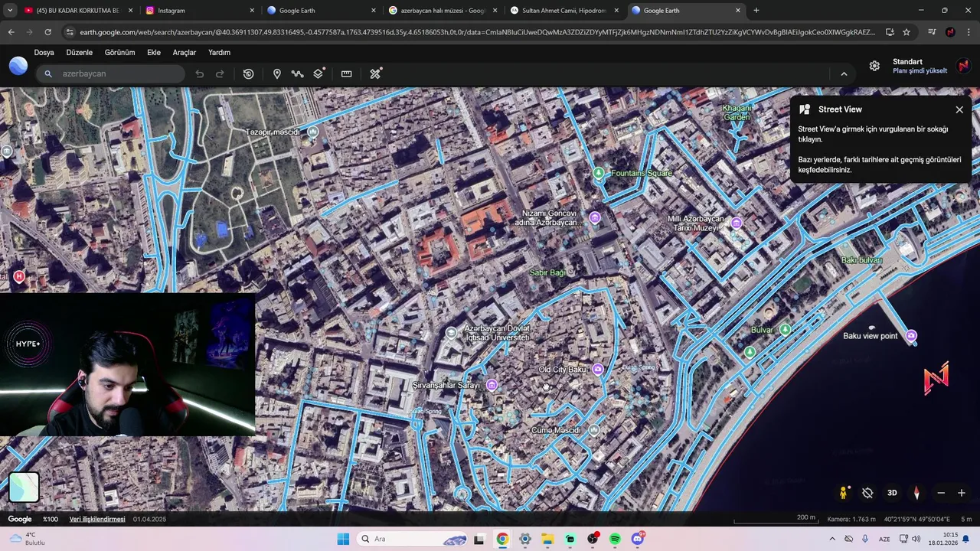Viewport: 980px width, 551px height.
Task: Click the azerbaycan search field
Action: coord(113,73)
